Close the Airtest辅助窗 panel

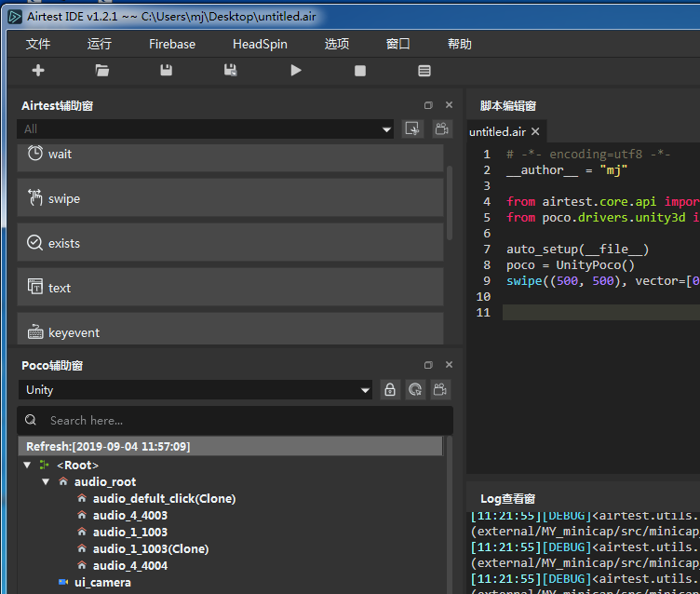[x=449, y=105]
